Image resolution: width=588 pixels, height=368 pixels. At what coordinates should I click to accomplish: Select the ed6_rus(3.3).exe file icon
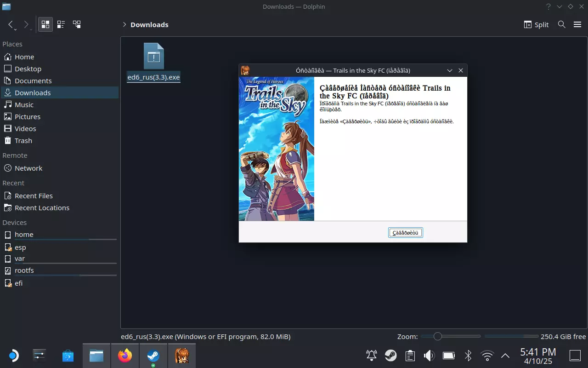tap(154, 57)
